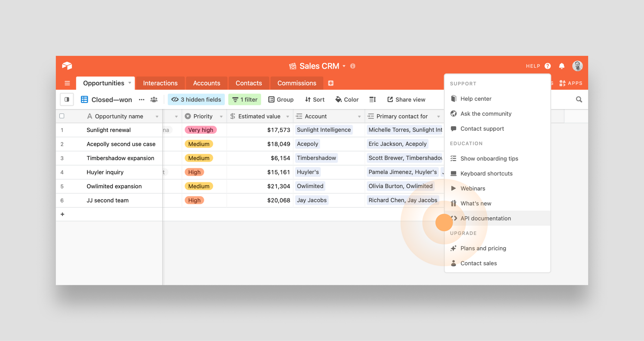
Task: Click the Sunlight renewal cell
Action: 109,130
